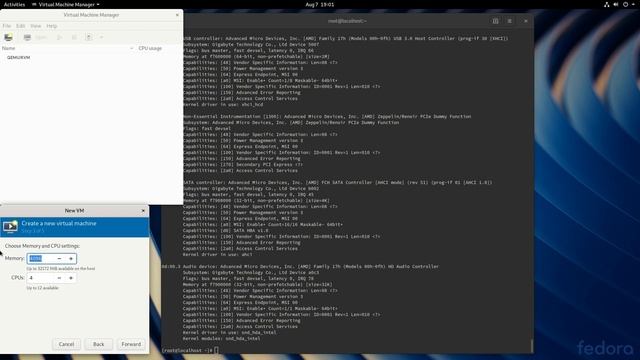Click the terminal search icon in header bar
The image size is (640, 360).
click(x=495, y=21)
